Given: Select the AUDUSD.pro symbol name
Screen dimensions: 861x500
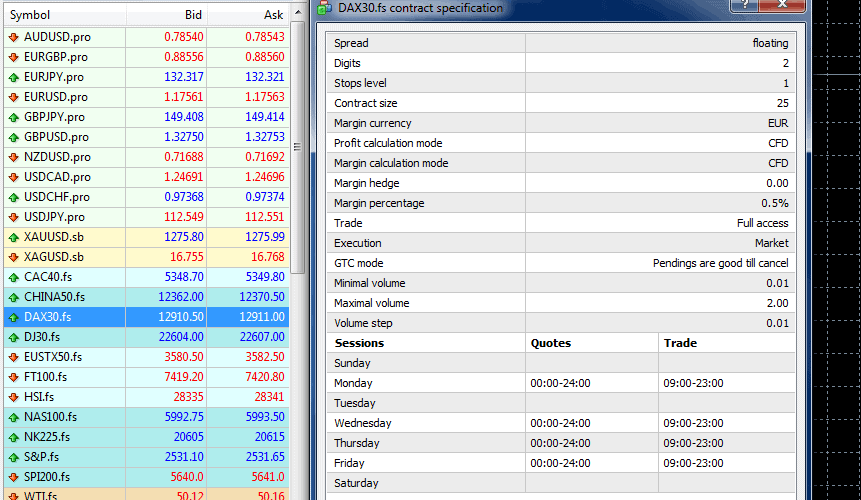Looking at the screenshot, I should [57, 37].
